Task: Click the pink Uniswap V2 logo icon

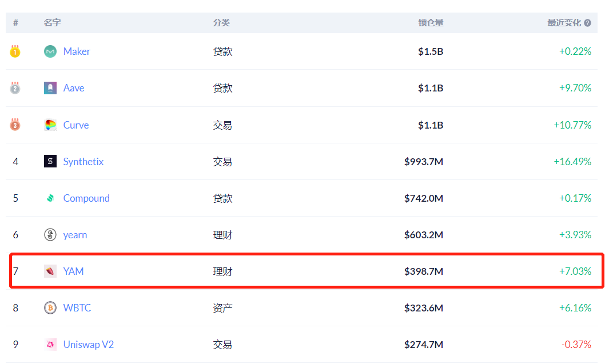Action: pos(50,344)
